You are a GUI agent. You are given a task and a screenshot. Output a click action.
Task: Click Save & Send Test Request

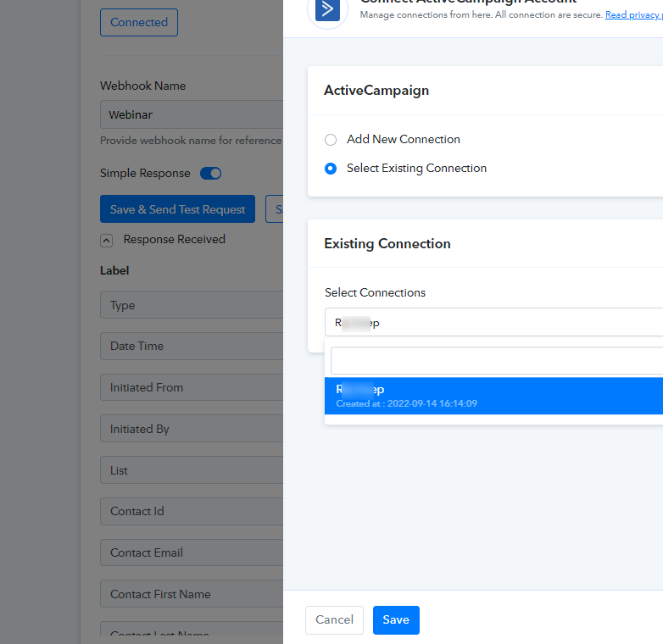pos(177,208)
